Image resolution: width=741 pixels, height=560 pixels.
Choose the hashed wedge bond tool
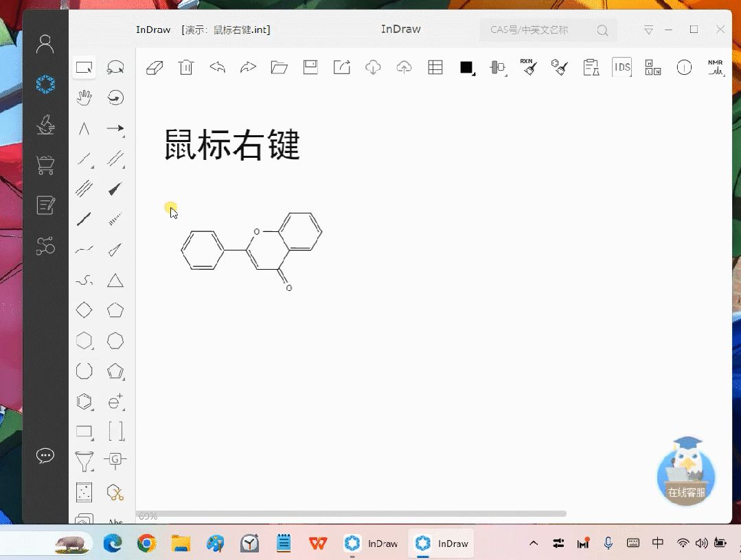pyautogui.click(x=115, y=219)
